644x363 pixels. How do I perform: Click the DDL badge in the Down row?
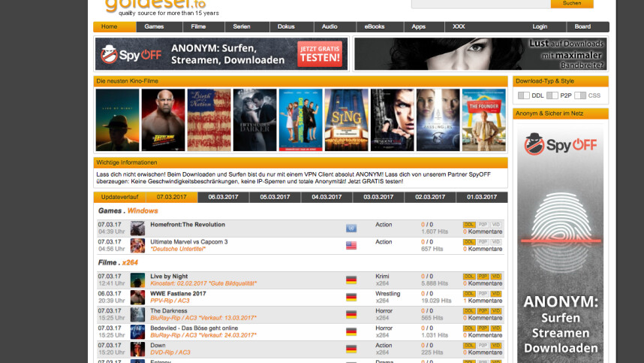[x=469, y=346]
